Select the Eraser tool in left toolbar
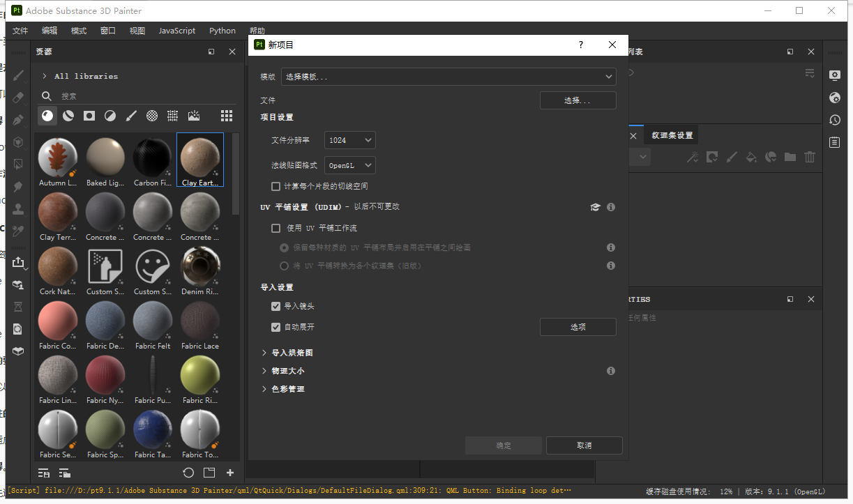The width and height of the screenshot is (853, 504). [18, 97]
